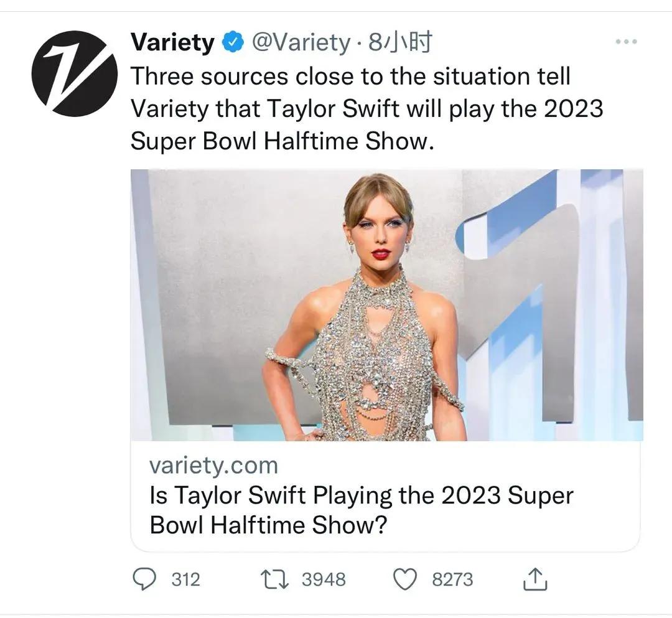
Task: Click the reply speech bubble icon
Action: point(145,579)
